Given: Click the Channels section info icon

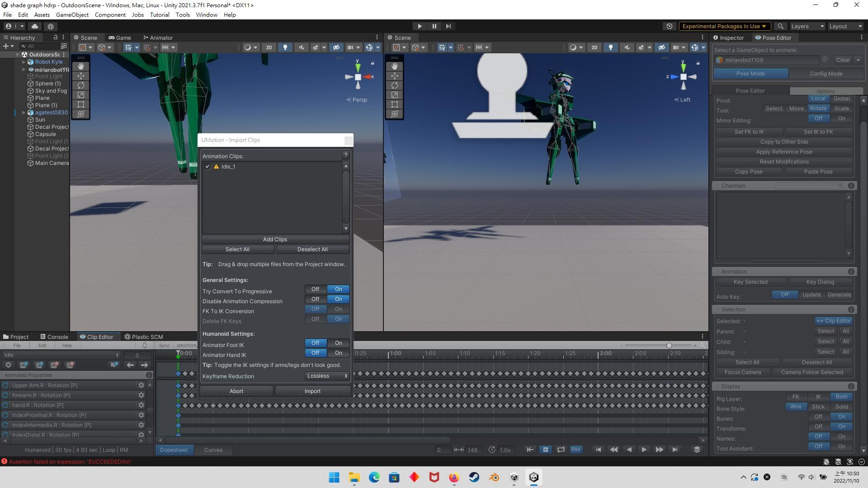Looking at the screenshot, I should pos(851,186).
